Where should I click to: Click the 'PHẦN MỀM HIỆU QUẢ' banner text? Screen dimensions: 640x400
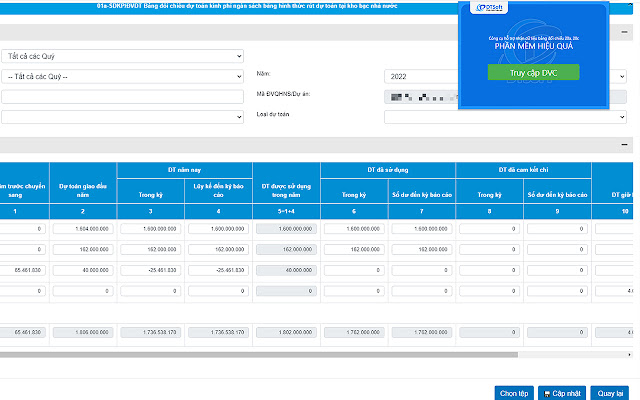click(533, 46)
